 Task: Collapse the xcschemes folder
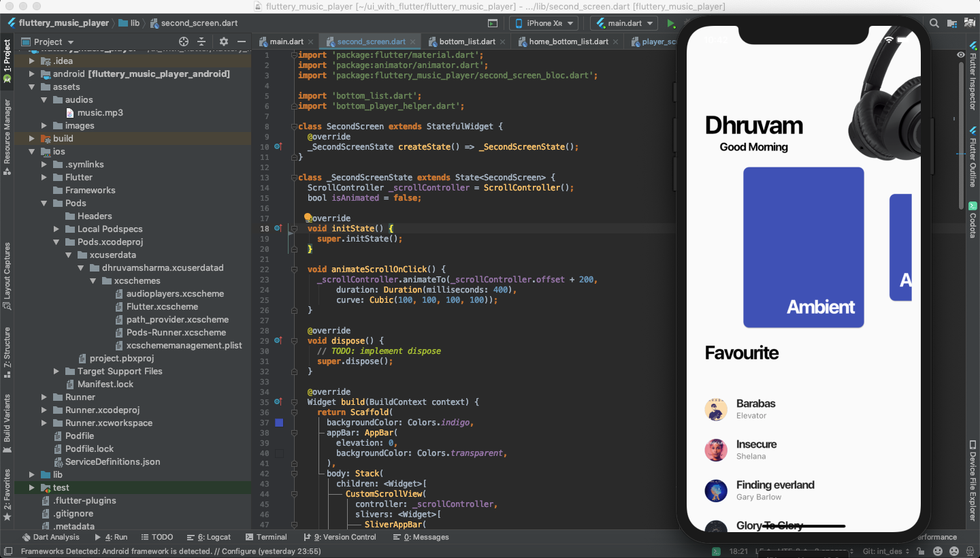pos(93,281)
